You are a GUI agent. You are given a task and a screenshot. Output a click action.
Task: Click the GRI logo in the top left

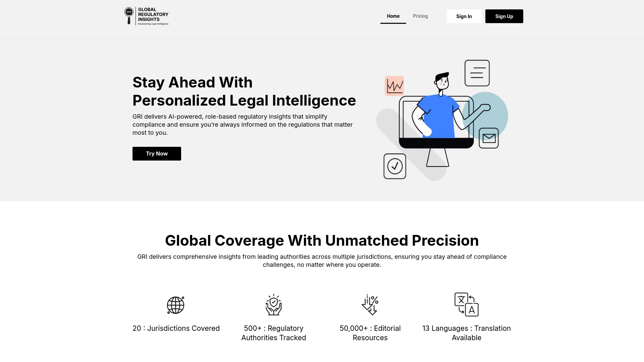coord(146,16)
